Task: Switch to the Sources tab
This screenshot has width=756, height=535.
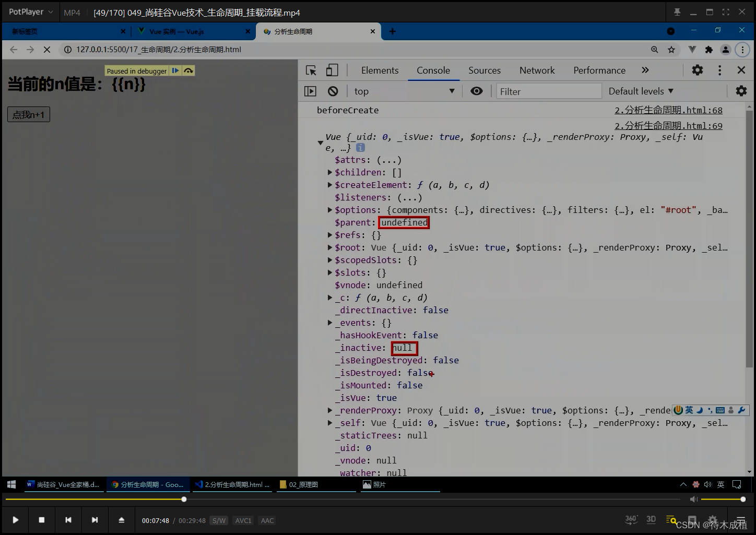Action: pos(485,70)
